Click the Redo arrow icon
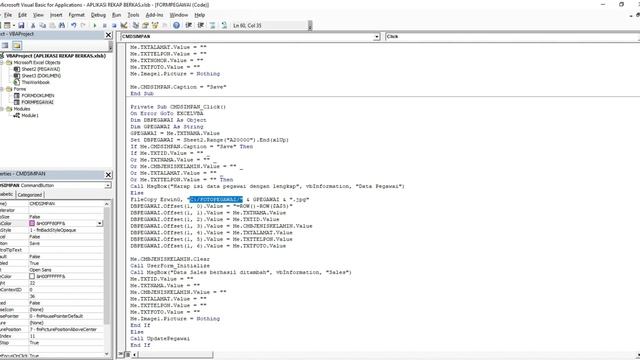The width and height of the screenshot is (640, 360). pos(83,25)
